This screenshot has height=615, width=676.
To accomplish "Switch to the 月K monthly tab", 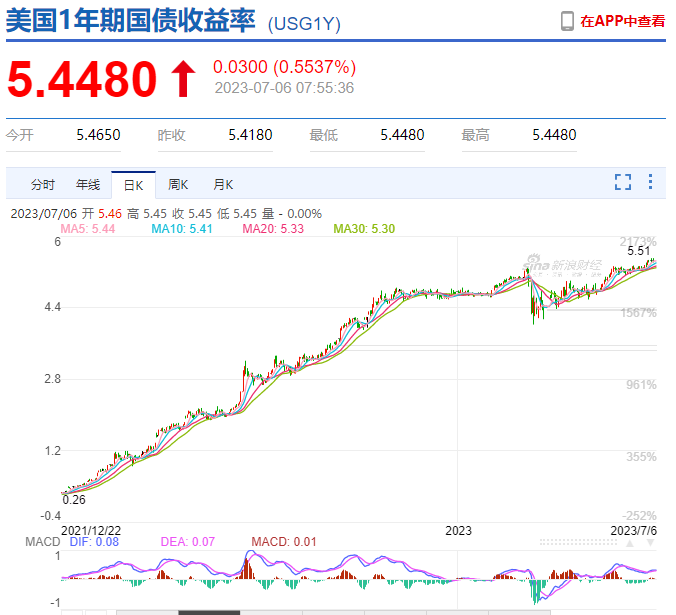I will click(222, 185).
